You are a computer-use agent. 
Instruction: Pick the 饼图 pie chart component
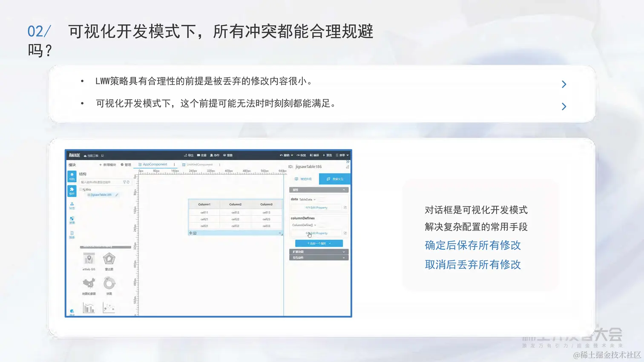(x=109, y=283)
